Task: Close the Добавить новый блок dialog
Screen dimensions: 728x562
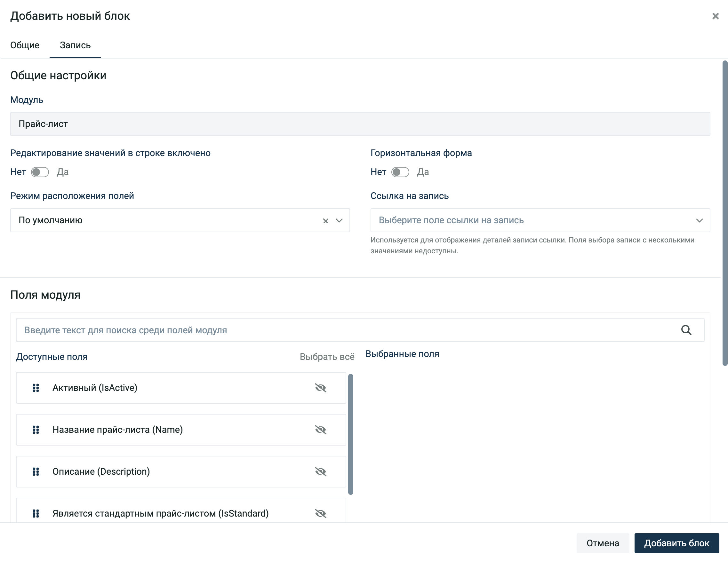Action: pyautogui.click(x=715, y=16)
